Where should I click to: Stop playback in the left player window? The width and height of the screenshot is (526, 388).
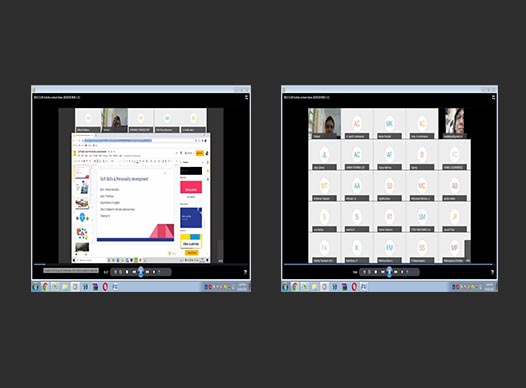coord(127,272)
